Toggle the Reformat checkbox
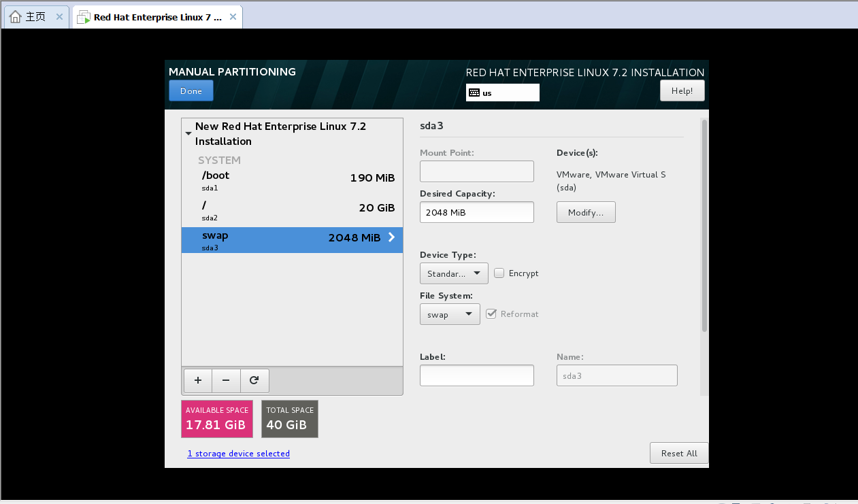 (x=491, y=314)
